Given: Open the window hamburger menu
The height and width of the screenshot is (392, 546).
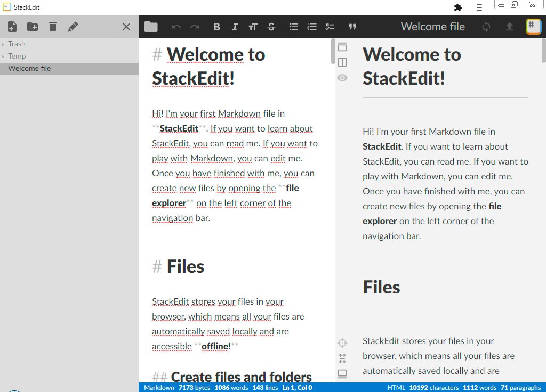Looking at the screenshot, I should point(479,7).
